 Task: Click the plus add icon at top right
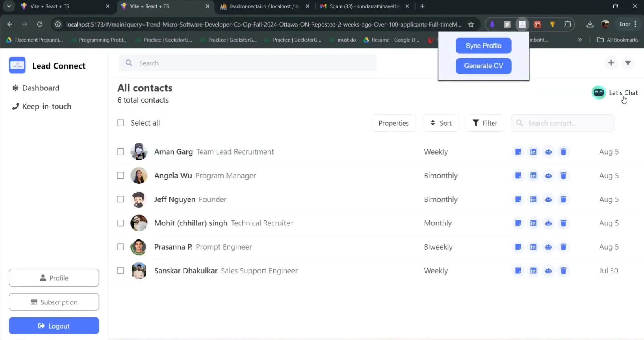coord(611,63)
